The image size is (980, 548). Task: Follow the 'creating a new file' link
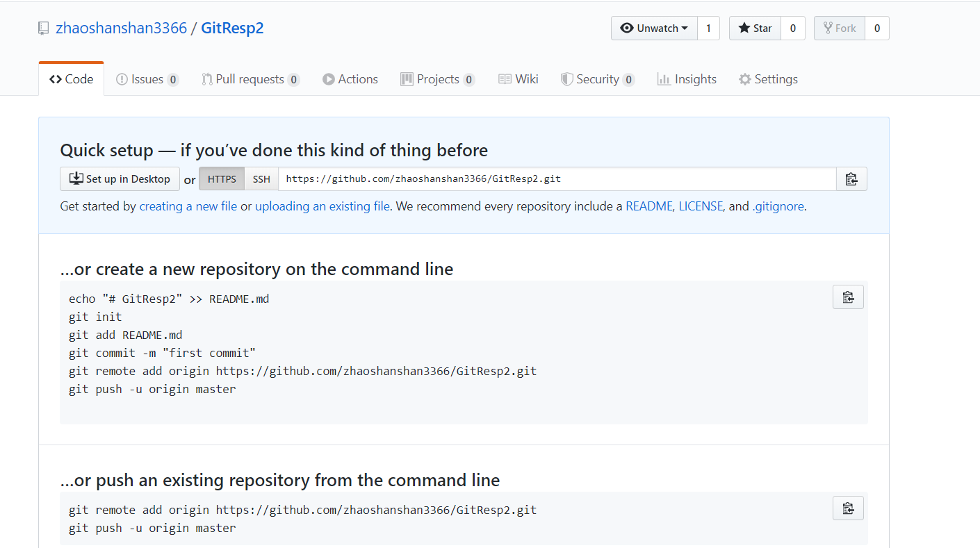tap(188, 206)
